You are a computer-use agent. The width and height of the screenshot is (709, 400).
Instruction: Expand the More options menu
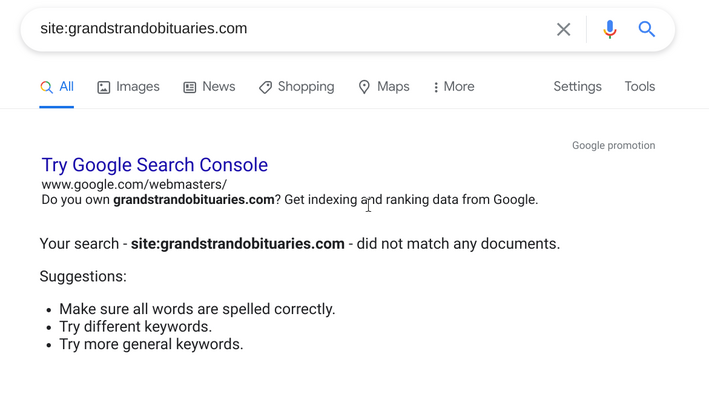[454, 87]
